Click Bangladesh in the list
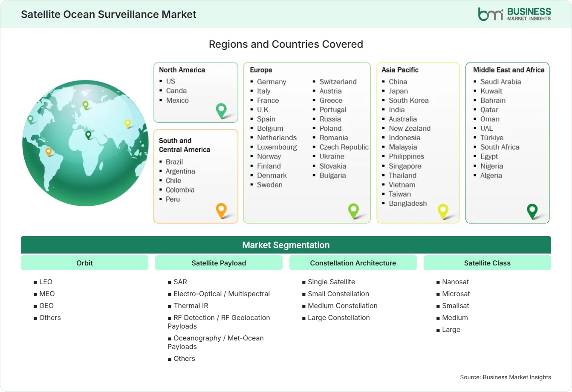This screenshot has height=392, width=572. pos(407,204)
